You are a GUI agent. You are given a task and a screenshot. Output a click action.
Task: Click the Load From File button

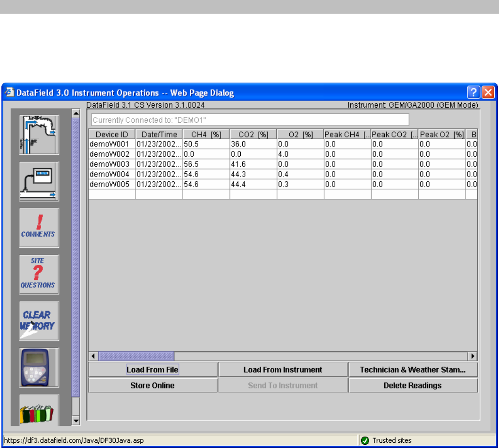[153, 370]
